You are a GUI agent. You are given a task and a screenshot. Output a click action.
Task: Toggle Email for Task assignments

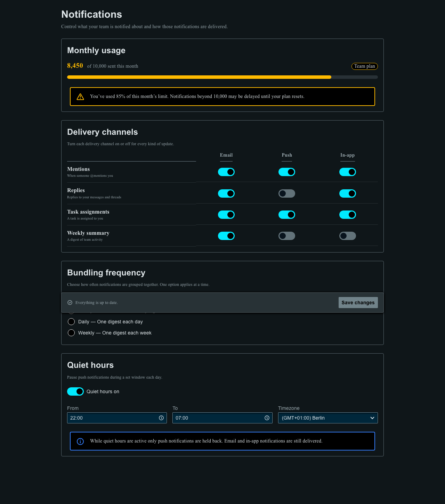[x=226, y=215]
